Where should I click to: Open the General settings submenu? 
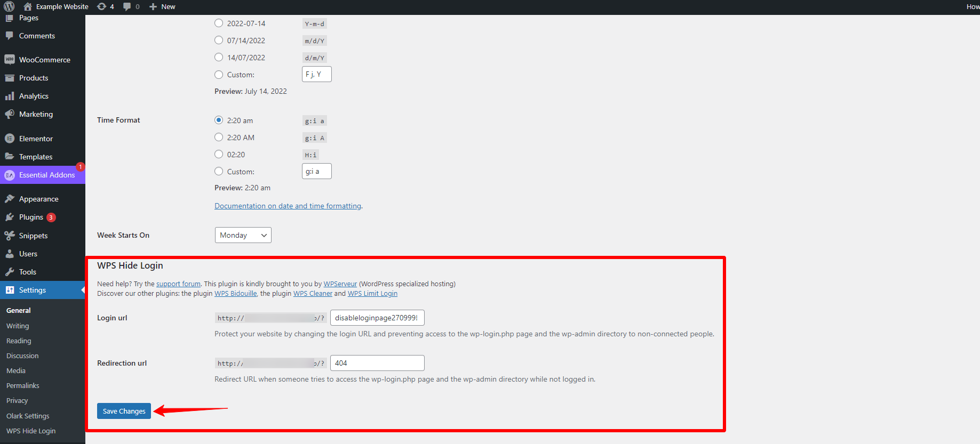[19, 310]
